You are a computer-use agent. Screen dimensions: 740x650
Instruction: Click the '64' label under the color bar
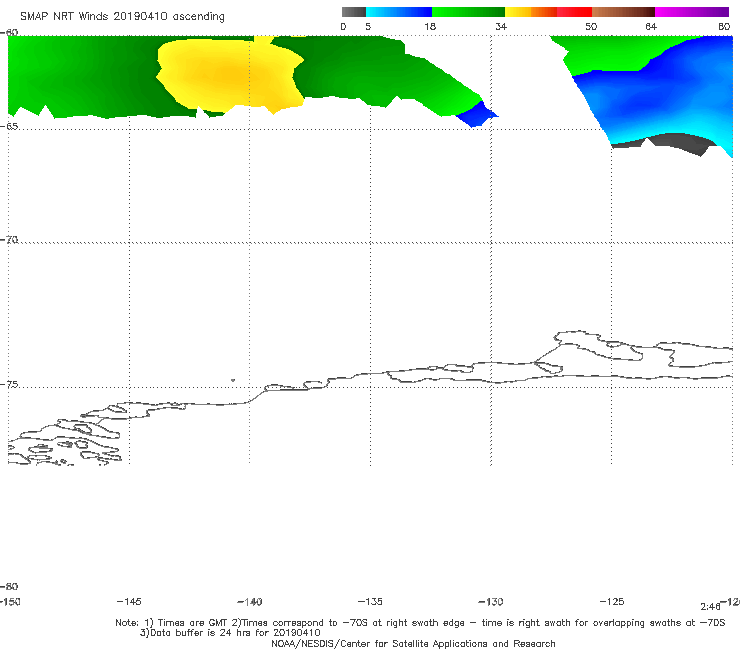(x=651, y=27)
